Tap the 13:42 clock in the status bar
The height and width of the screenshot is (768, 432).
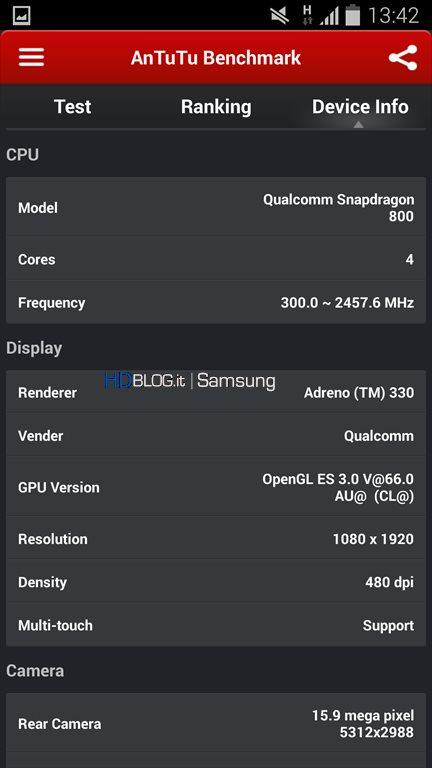coord(393,16)
